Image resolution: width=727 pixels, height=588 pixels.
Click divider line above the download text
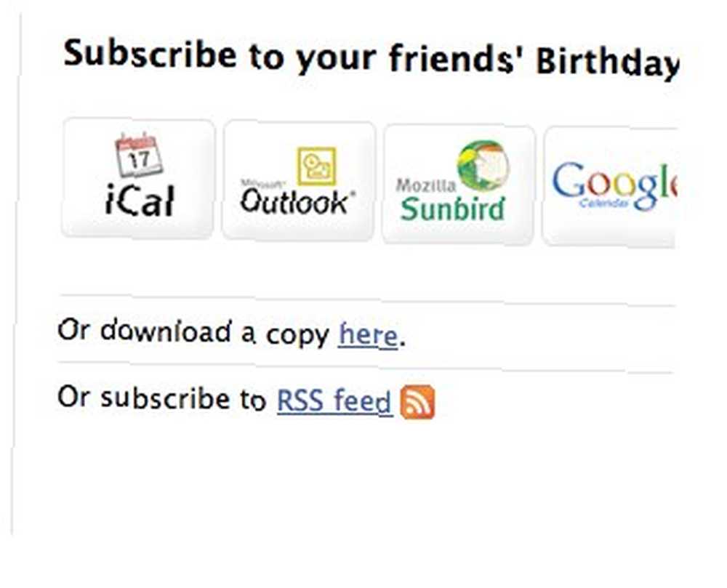click(x=366, y=300)
